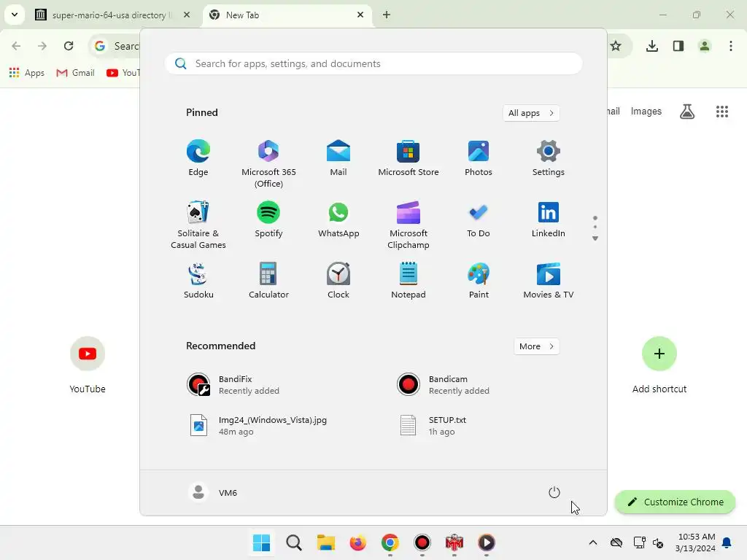The width and height of the screenshot is (747, 560).
Task: Launch Movies & TV
Action: [x=549, y=281]
